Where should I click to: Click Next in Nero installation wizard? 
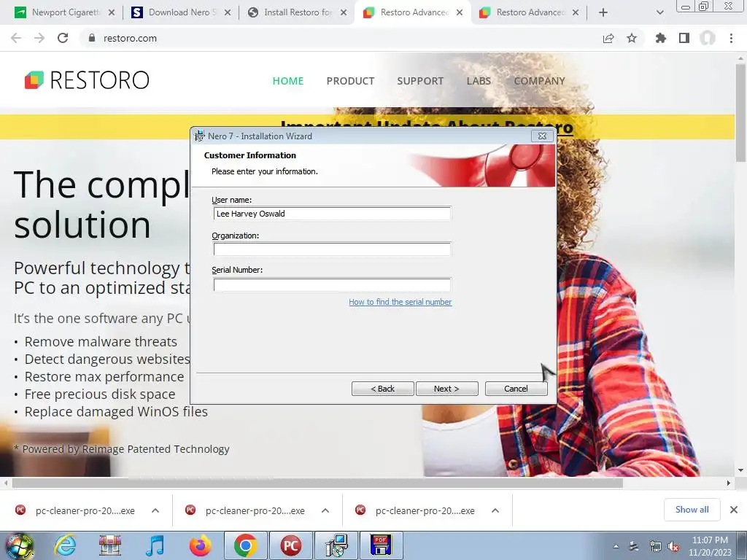447,389
